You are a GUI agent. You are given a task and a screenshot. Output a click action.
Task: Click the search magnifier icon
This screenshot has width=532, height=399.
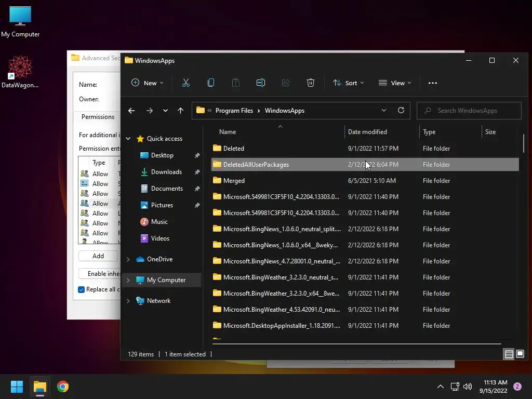(428, 111)
